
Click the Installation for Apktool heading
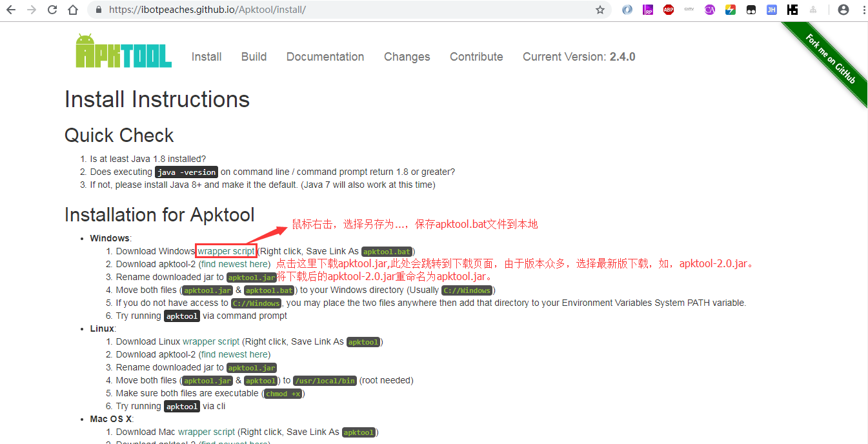coord(159,215)
